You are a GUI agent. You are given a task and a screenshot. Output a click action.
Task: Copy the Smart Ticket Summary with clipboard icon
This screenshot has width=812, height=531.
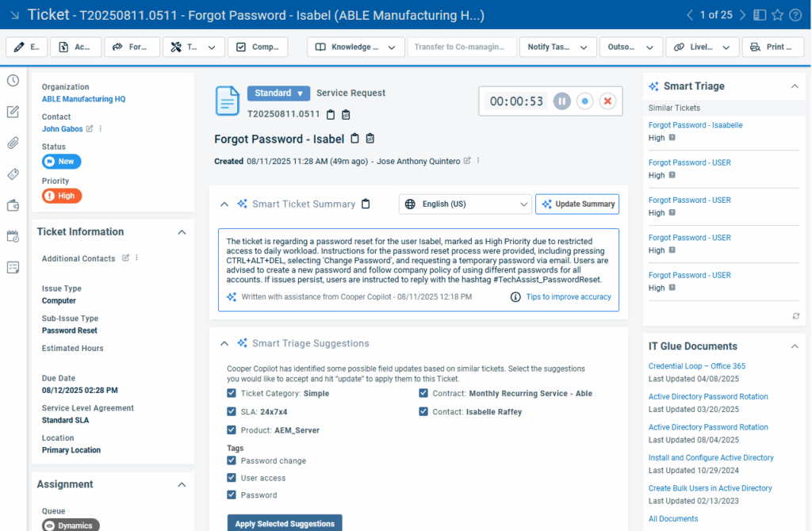click(x=366, y=204)
